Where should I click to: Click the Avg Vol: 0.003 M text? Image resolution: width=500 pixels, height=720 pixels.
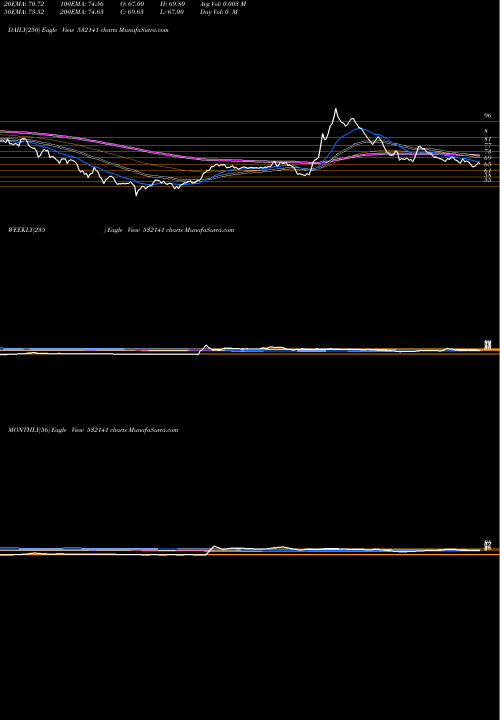[223, 4]
